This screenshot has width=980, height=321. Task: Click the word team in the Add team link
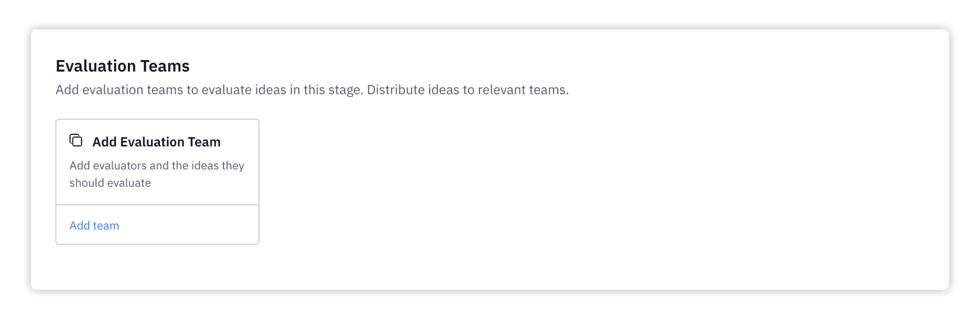(106, 226)
